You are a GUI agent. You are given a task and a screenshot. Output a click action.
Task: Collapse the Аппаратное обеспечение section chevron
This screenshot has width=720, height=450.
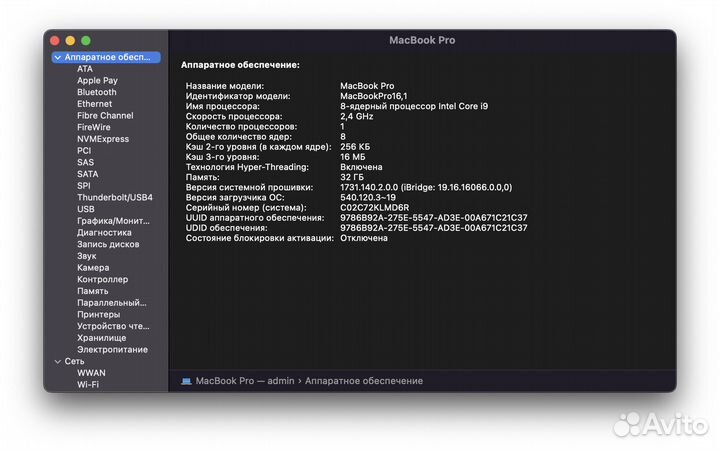pyautogui.click(x=58, y=57)
